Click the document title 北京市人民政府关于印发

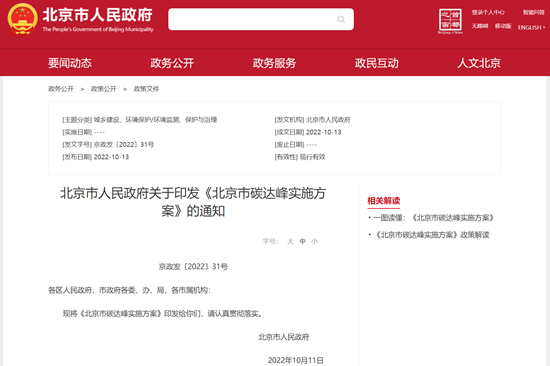[193, 202]
